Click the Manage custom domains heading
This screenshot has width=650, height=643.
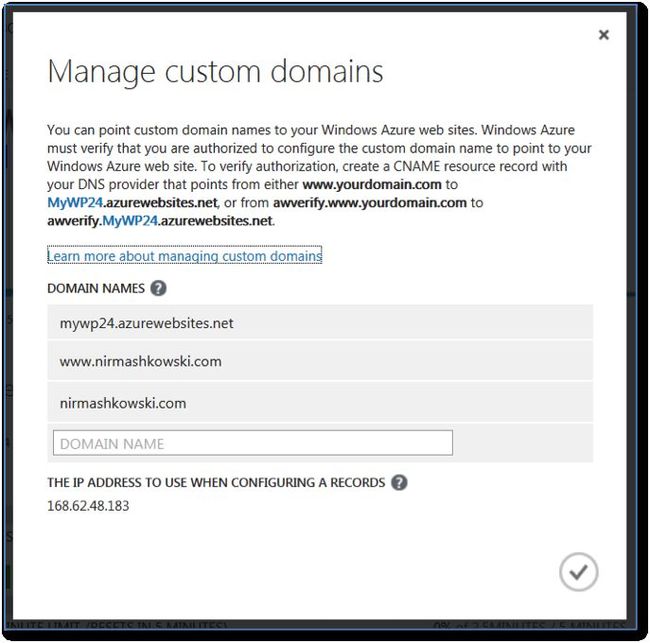pyautogui.click(x=215, y=72)
